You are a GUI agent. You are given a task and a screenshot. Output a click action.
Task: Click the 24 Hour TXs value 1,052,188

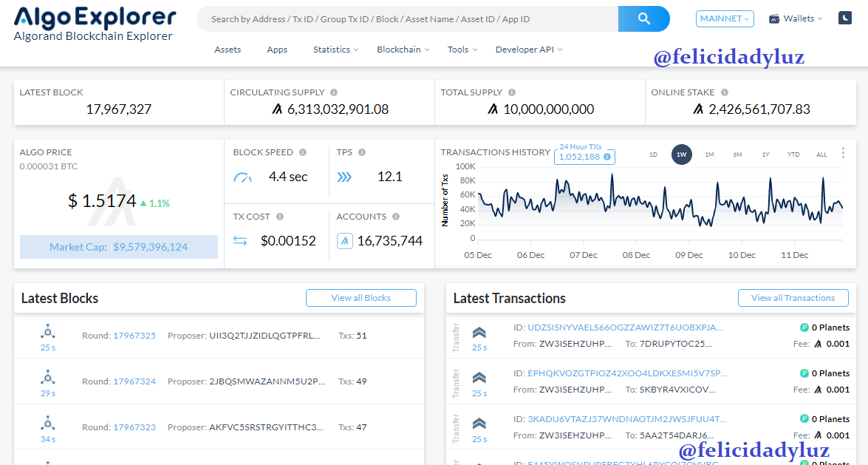[579, 157]
